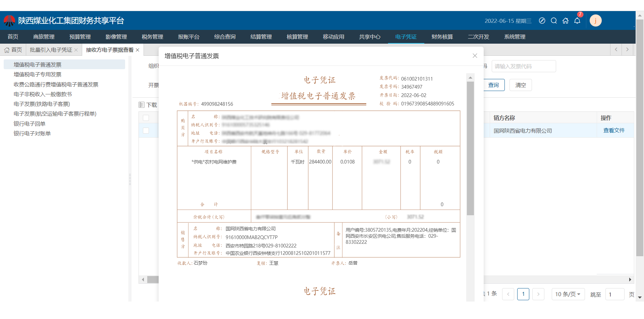Close the 增值税电子普通发票 dialog

475,56
